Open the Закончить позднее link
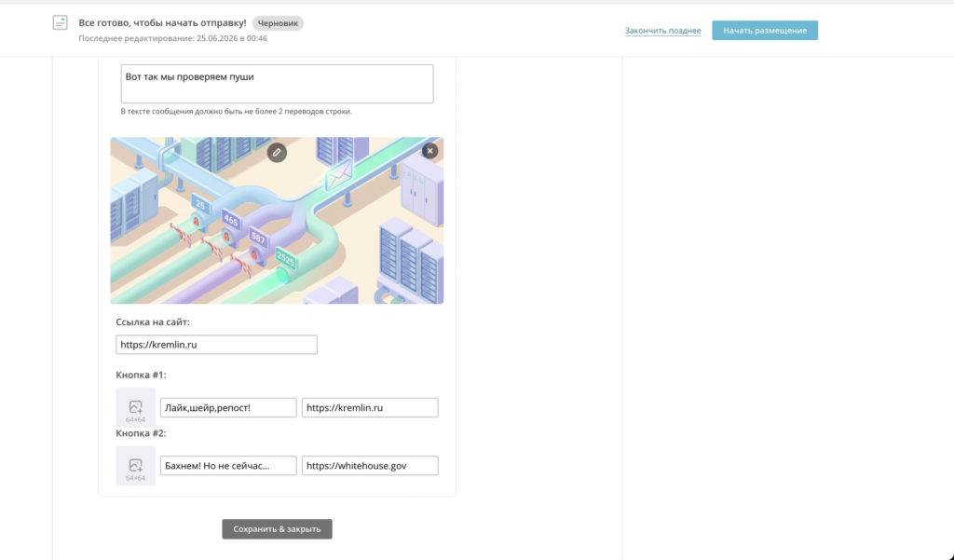Viewport: 954px width, 560px height. pos(662,31)
